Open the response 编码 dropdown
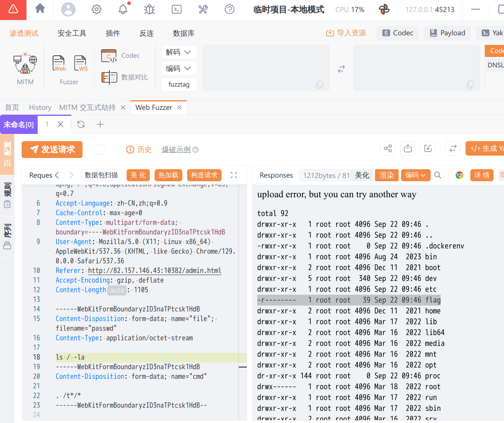504x423 pixels. point(416,175)
